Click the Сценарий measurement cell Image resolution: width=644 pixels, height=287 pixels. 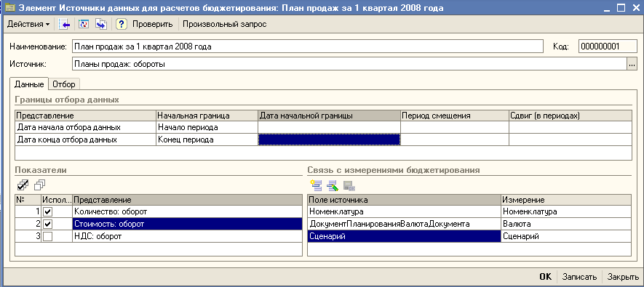[x=566, y=237]
